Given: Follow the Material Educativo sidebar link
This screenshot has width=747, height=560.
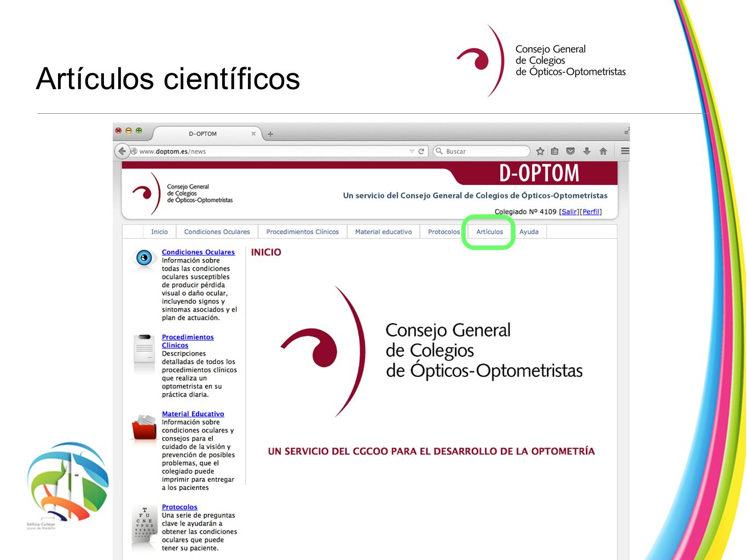Looking at the screenshot, I should [193, 414].
